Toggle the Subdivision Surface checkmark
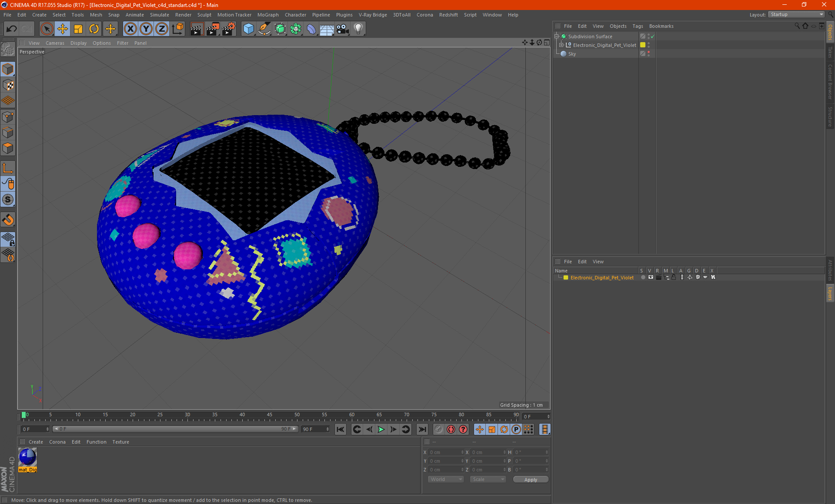 [652, 36]
